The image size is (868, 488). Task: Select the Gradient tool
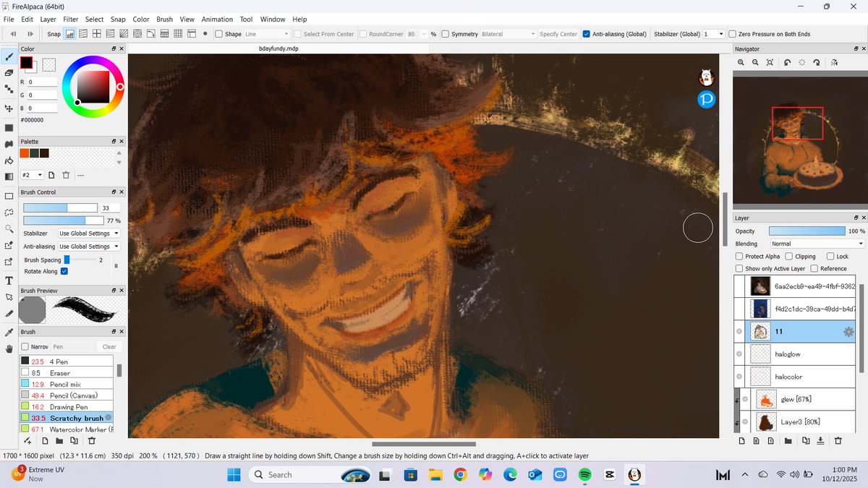(x=9, y=176)
